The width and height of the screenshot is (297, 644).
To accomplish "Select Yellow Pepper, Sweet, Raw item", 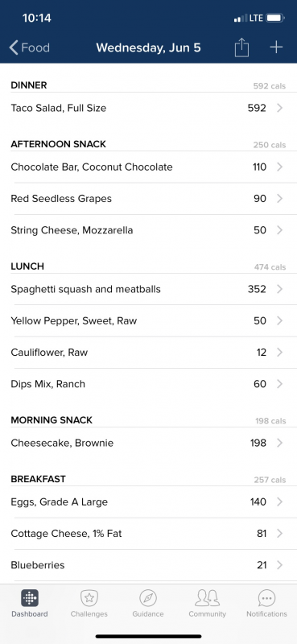I will tap(148, 320).
